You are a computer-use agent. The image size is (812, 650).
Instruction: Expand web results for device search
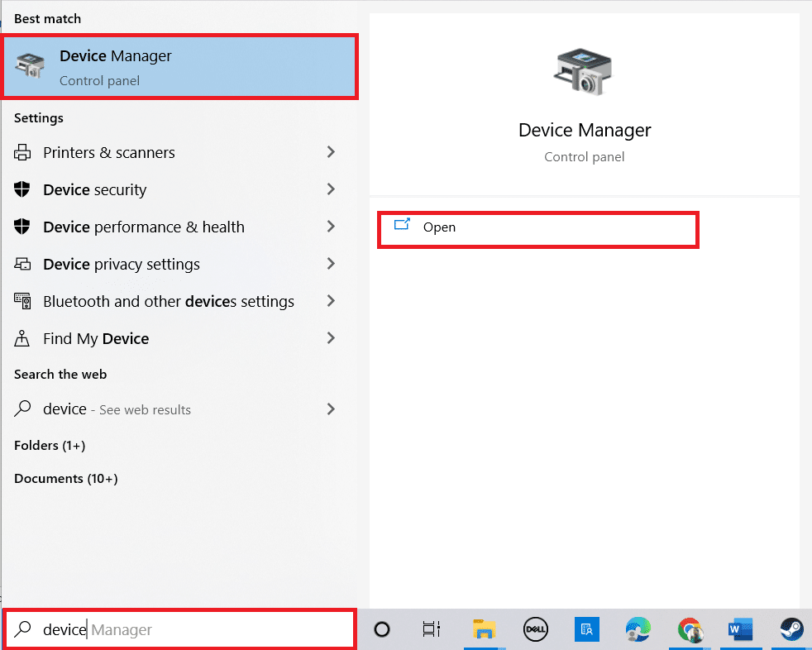[x=331, y=409]
